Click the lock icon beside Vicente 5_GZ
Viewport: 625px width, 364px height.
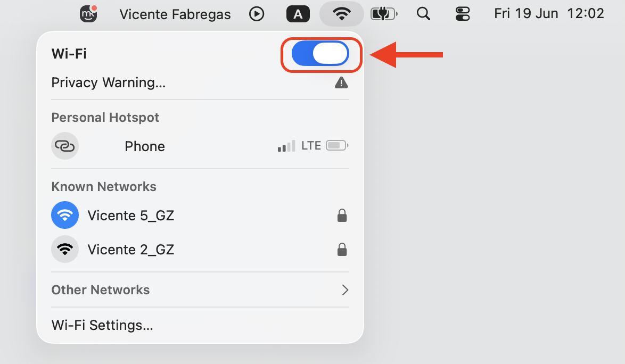[342, 216]
